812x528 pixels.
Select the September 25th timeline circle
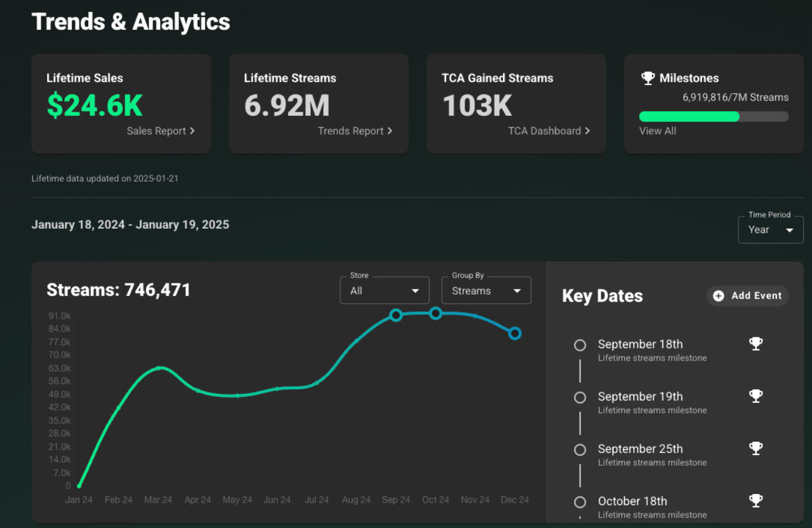pos(580,450)
